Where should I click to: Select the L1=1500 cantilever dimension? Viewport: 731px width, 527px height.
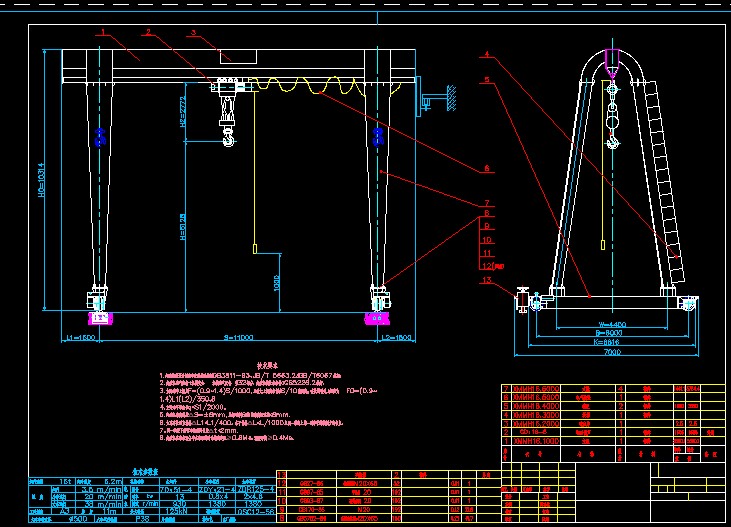point(81,337)
